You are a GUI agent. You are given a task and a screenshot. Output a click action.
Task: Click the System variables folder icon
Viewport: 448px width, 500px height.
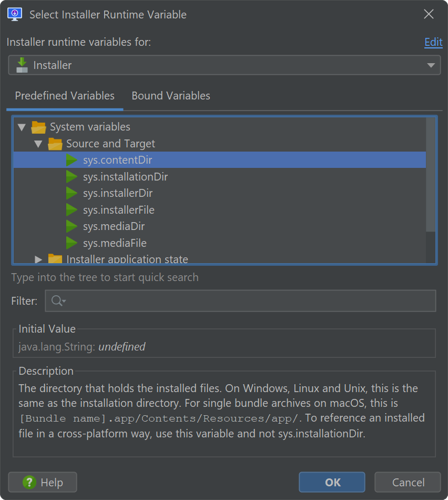38,127
